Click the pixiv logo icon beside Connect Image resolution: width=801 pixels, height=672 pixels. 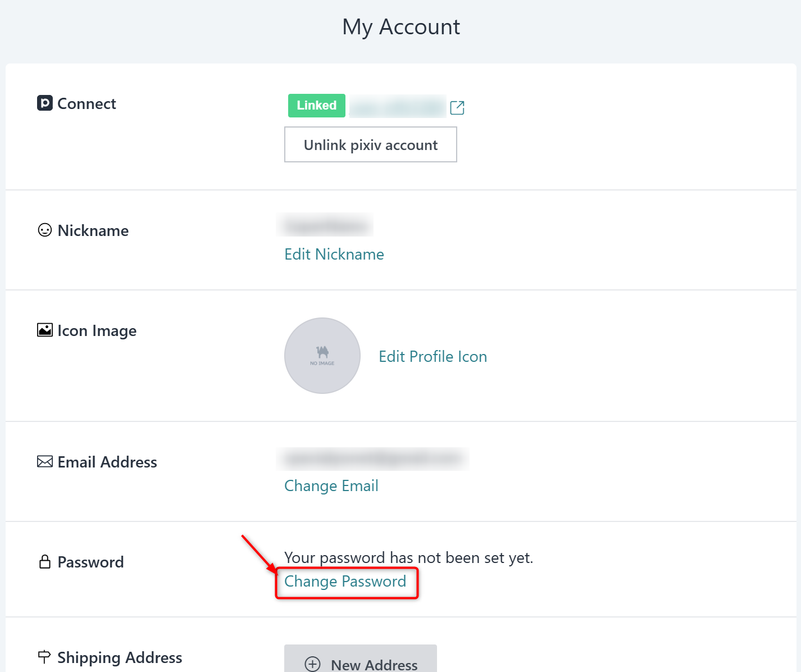click(x=45, y=103)
